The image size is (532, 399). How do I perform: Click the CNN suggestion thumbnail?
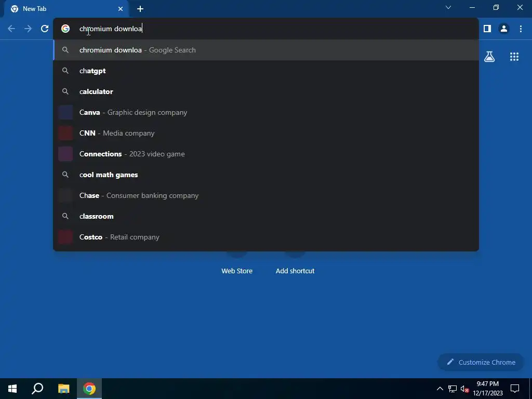(65, 133)
